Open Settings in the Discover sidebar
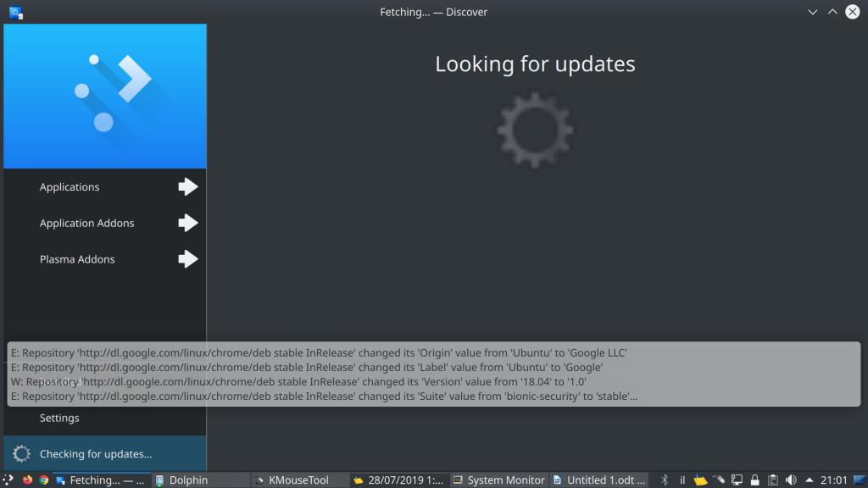This screenshot has width=868, height=488. pyautogui.click(x=59, y=418)
